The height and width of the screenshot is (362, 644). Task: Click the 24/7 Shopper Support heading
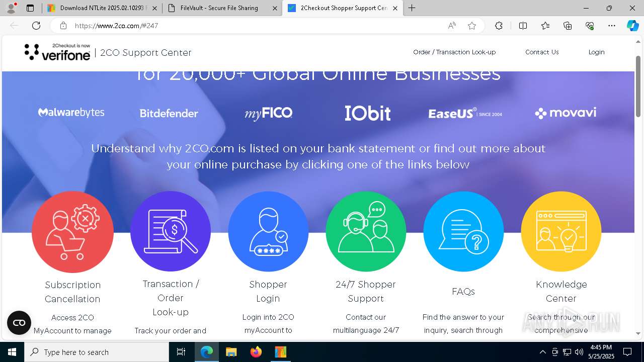click(x=366, y=291)
